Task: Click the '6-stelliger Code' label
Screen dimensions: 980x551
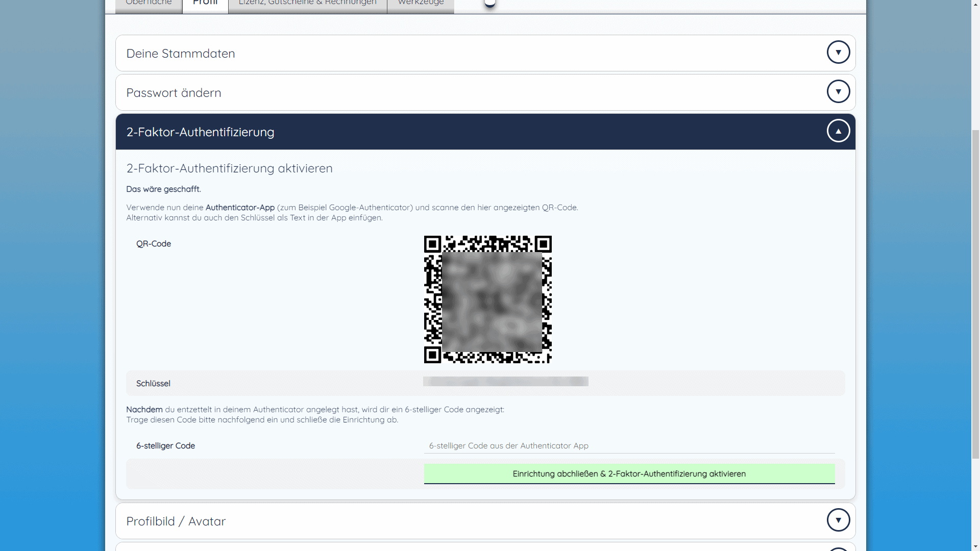Action: (165, 446)
